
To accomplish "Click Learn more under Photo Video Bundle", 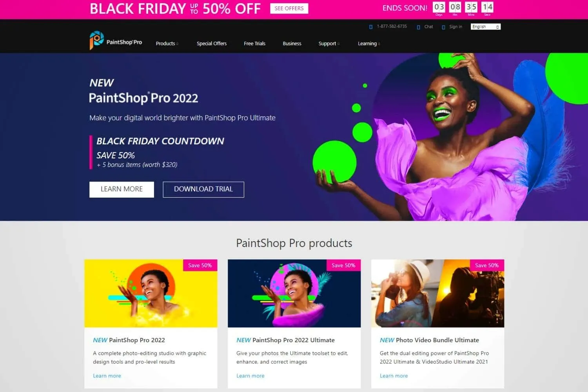I will click(x=394, y=376).
